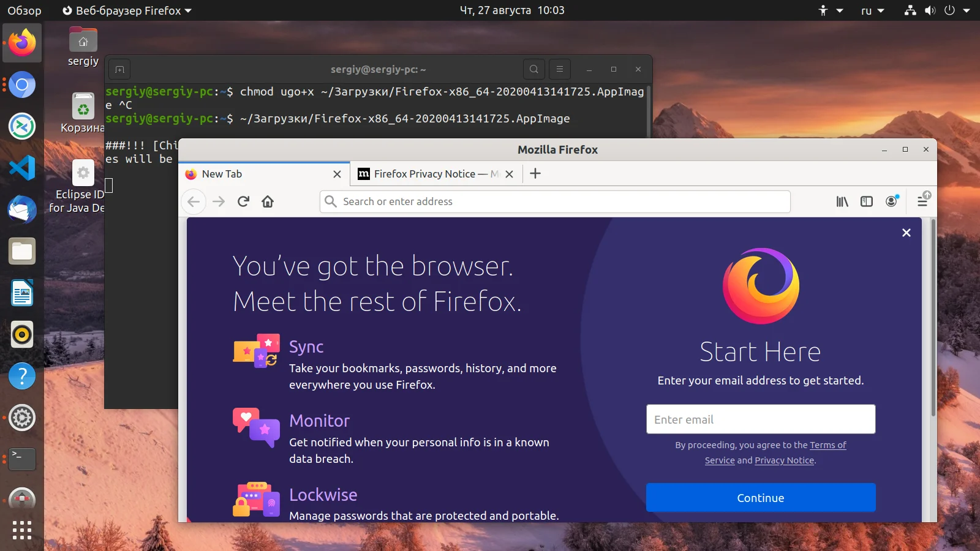
Task: Close the New Tab tab
Action: click(337, 174)
